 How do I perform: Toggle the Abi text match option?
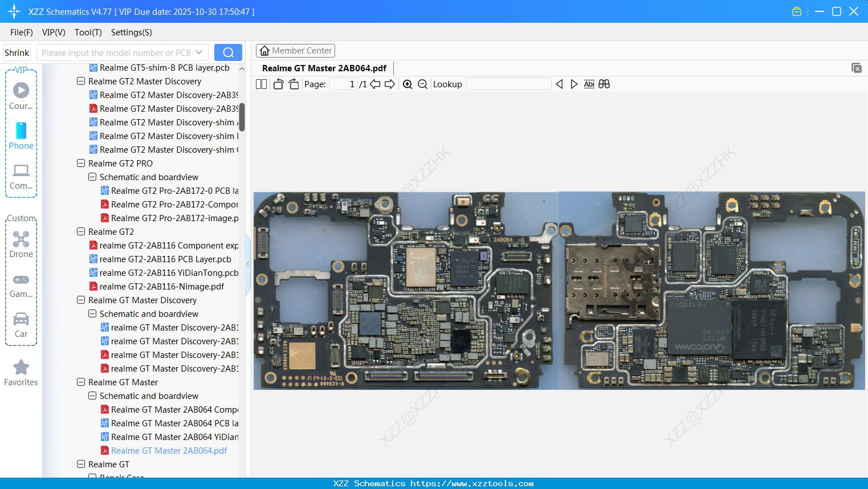(589, 84)
